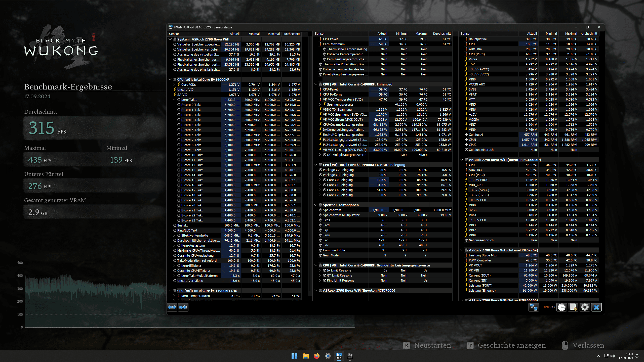Click the Sensor column header in the right panel
Screen dimensions: 644x362
click(x=488, y=33)
